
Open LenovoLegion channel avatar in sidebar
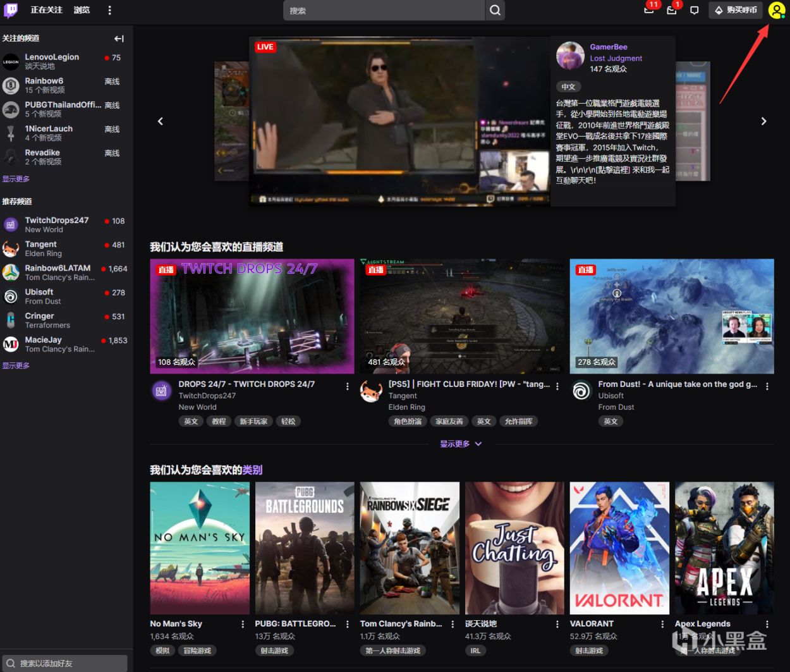[x=11, y=61]
